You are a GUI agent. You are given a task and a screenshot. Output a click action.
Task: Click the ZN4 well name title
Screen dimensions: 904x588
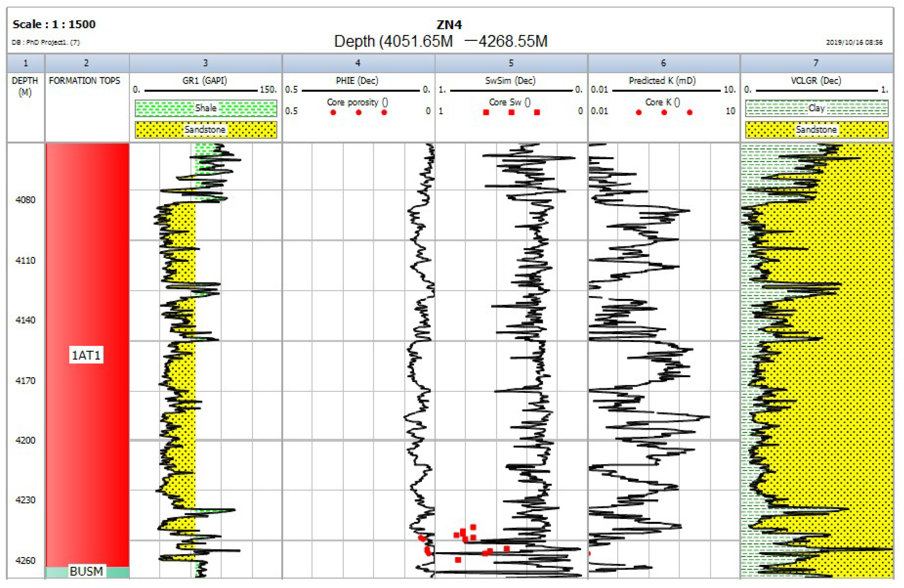point(449,25)
